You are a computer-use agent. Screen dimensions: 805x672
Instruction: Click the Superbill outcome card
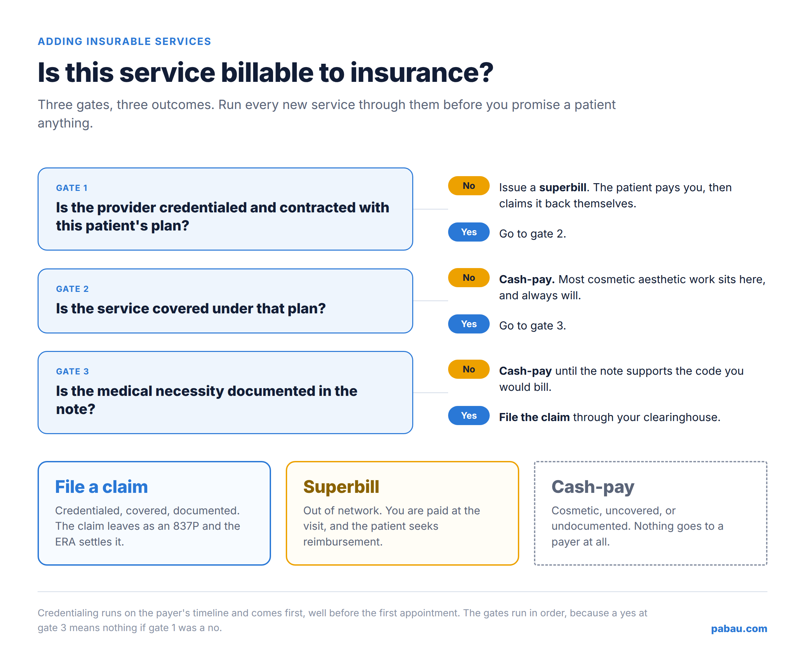pyautogui.click(x=402, y=513)
